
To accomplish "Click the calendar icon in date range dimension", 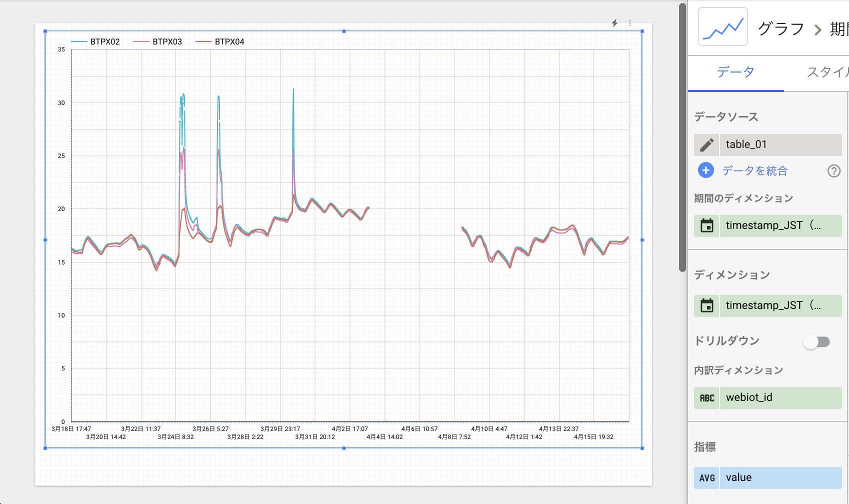I will pos(706,226).
